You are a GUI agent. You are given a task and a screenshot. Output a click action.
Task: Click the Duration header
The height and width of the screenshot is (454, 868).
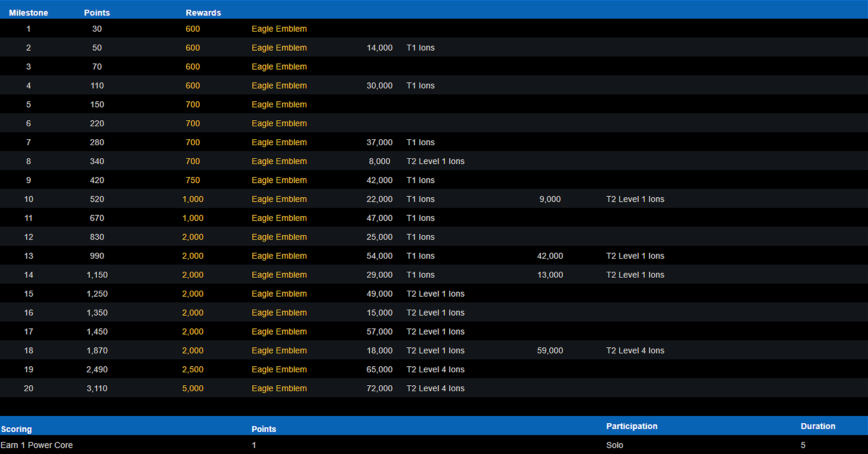tap(818, 426)
